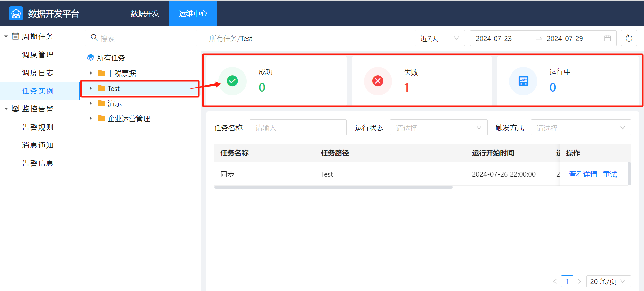Screen dimensions: 644x291
Task: Click the refresh icon button
Action: point(629,38)
